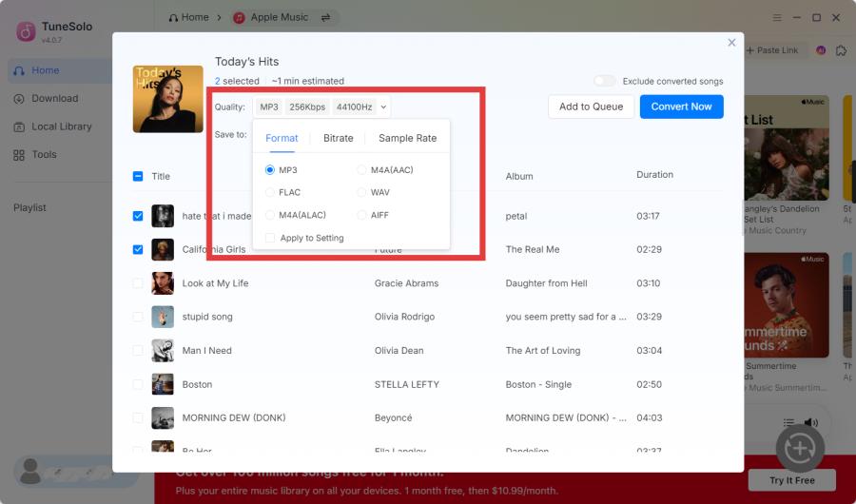
Task: Click the Download sidebar icon
Action: 19,99
